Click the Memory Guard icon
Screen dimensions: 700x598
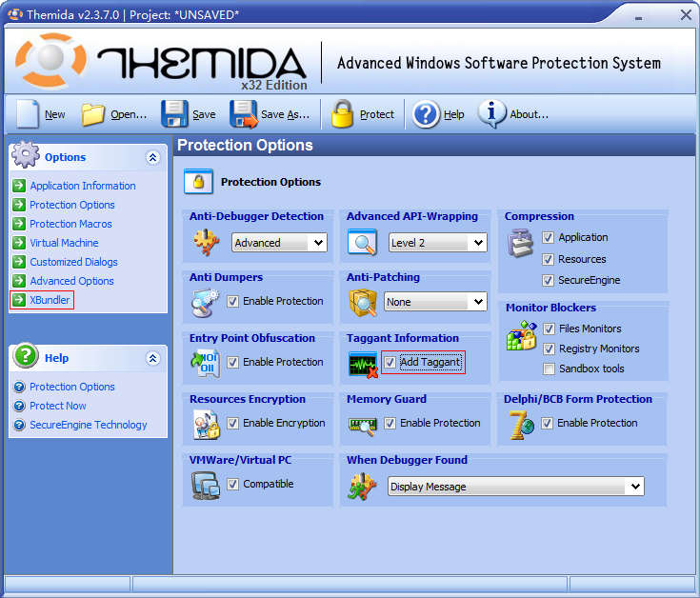362,427
